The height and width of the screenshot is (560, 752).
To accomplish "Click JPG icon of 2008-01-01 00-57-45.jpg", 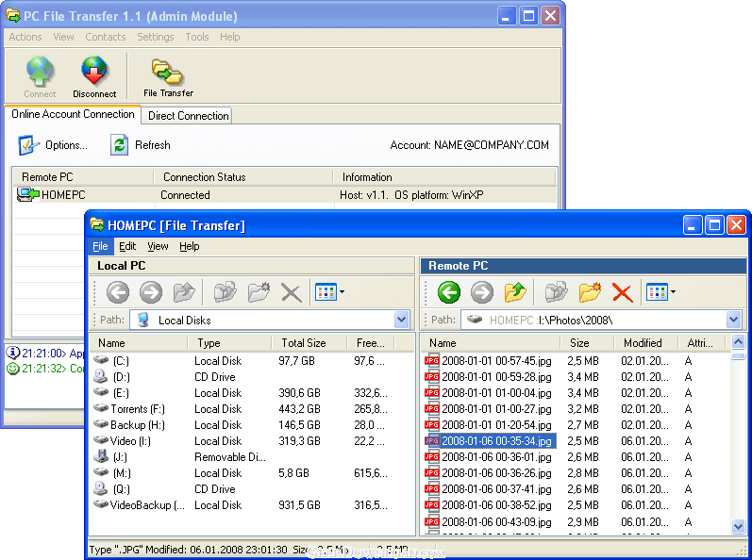I will tap(431, 360).
